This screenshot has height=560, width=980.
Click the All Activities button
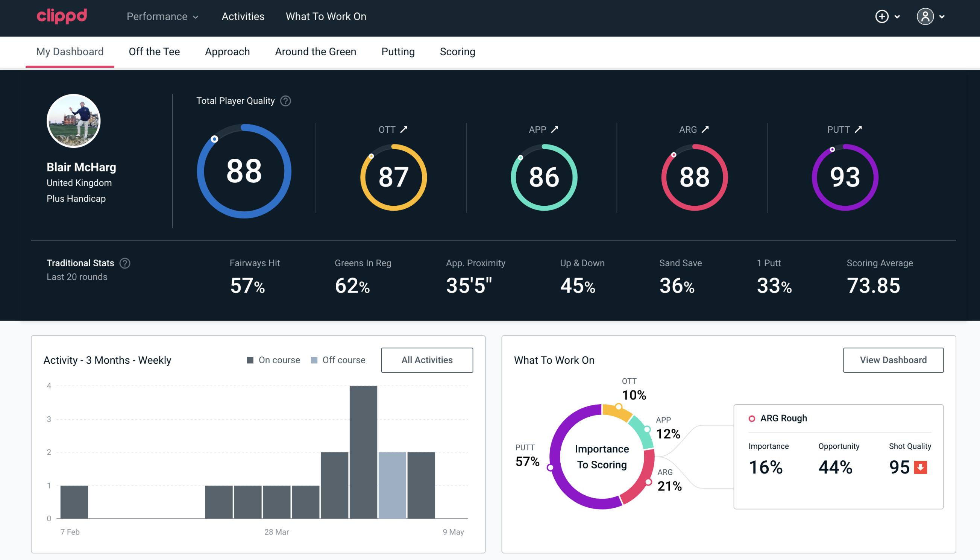tap(427, 360)
